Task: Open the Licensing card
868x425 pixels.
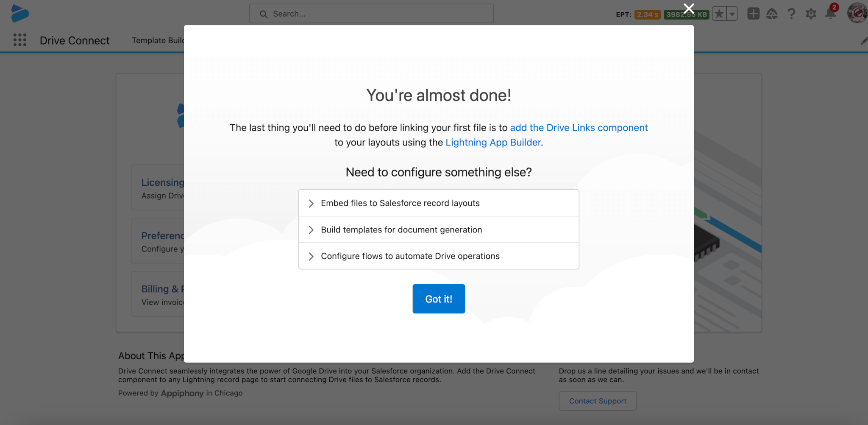Action: tap(158, 188)
